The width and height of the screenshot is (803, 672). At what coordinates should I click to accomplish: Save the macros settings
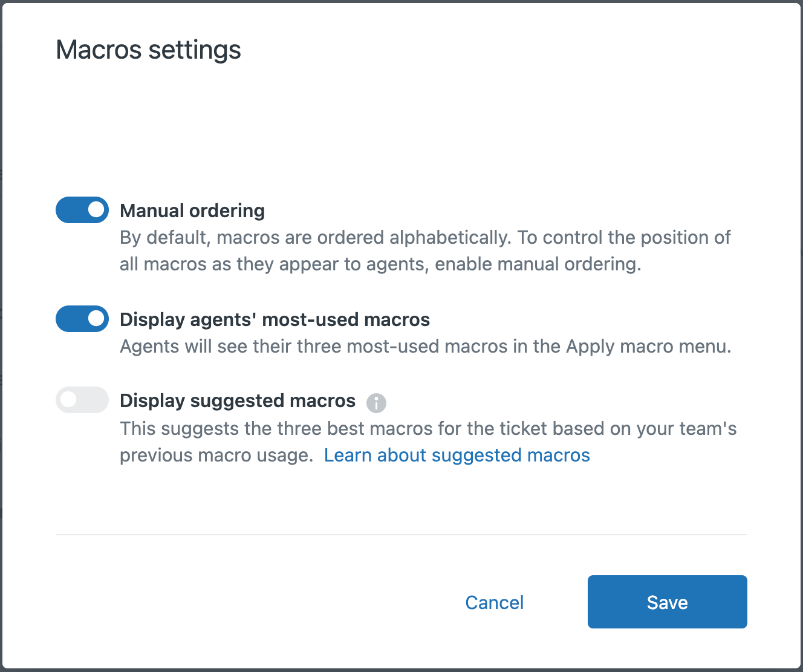point(667,602)
